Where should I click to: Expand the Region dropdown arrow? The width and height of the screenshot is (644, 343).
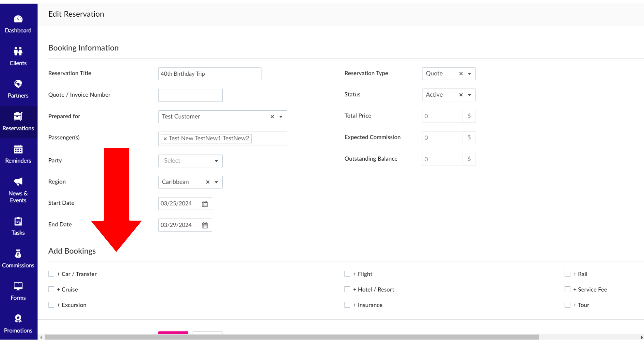tap(216, 182)
